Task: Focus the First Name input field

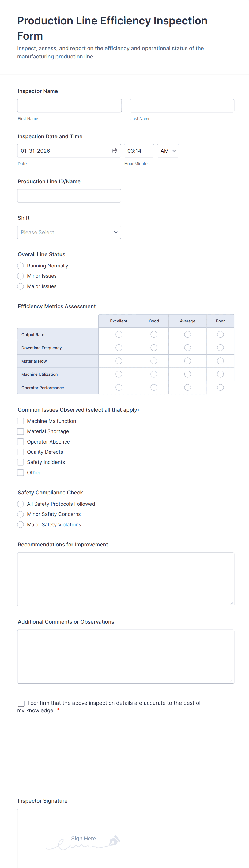Action: point(69,106)
